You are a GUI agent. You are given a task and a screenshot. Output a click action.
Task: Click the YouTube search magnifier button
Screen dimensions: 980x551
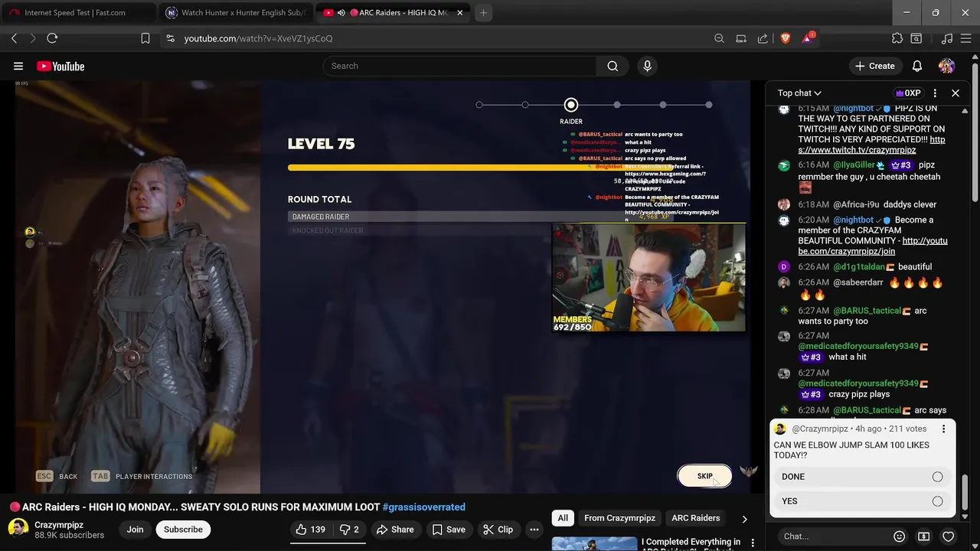612,66
